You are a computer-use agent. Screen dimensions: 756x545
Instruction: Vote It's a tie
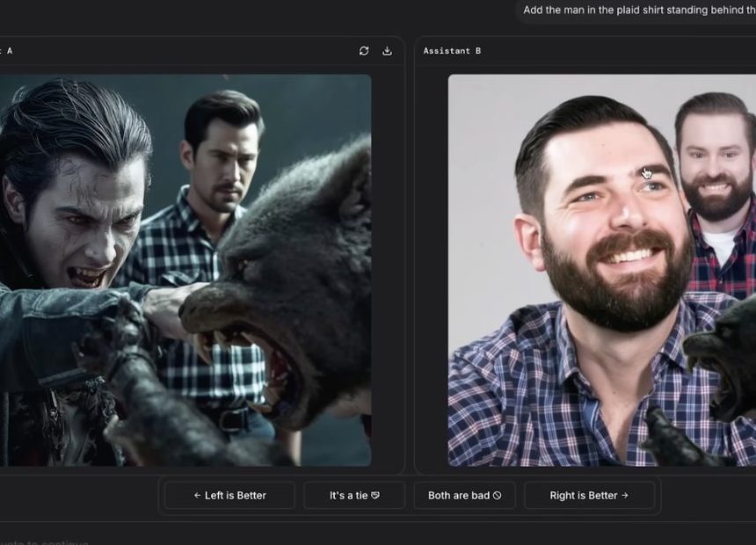(354, 496)
